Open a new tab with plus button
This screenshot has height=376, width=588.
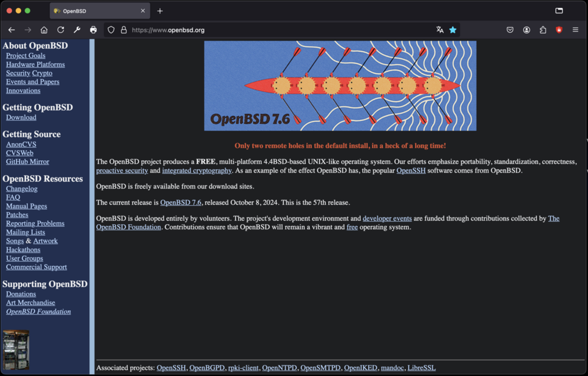tap(160, 10)
